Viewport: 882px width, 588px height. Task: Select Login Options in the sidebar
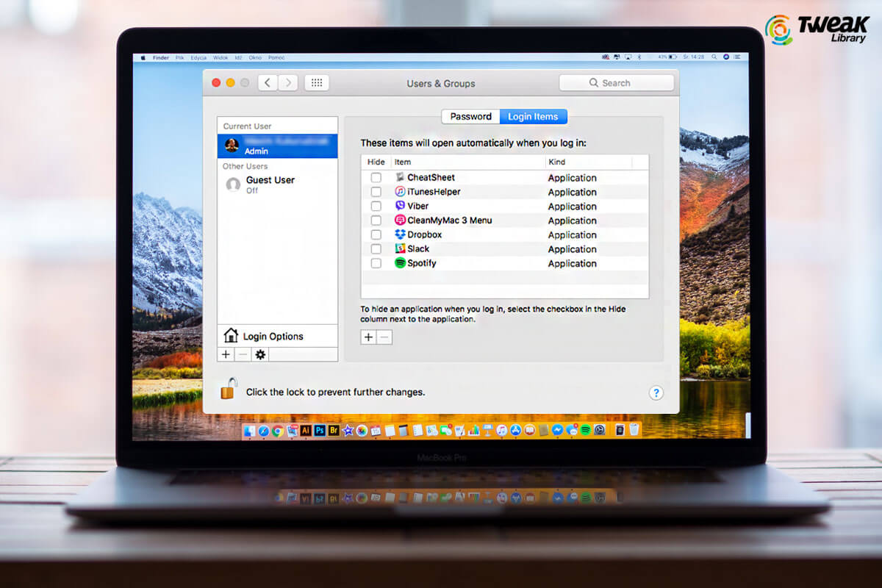pyautogui.click(x=273, y=336)
